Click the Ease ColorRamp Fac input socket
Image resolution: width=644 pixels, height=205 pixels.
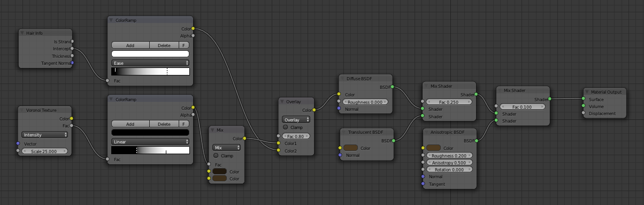tap(108, 81)
